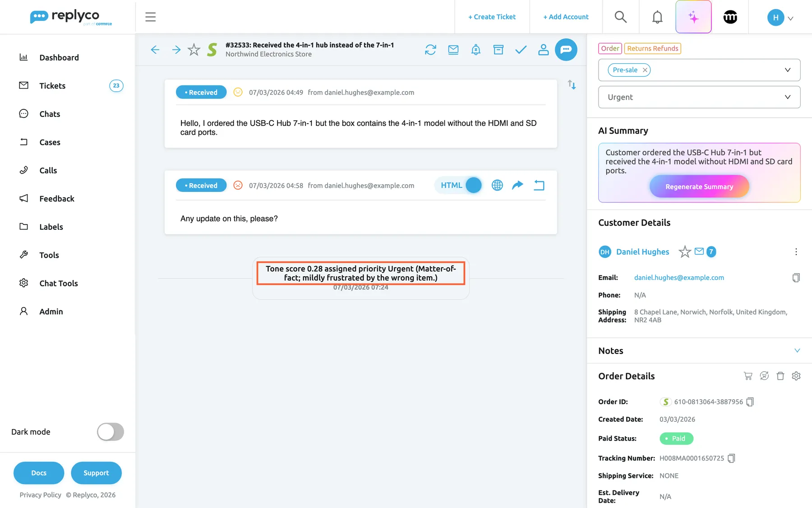
Task: Expand the Notes section
Action: (797, 350)
